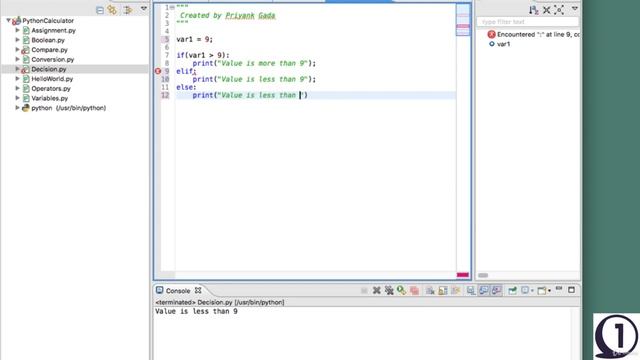
Task: Toggle the docstring fold marker on line 1
Action: pyautogui.click(x=172, y=7)
